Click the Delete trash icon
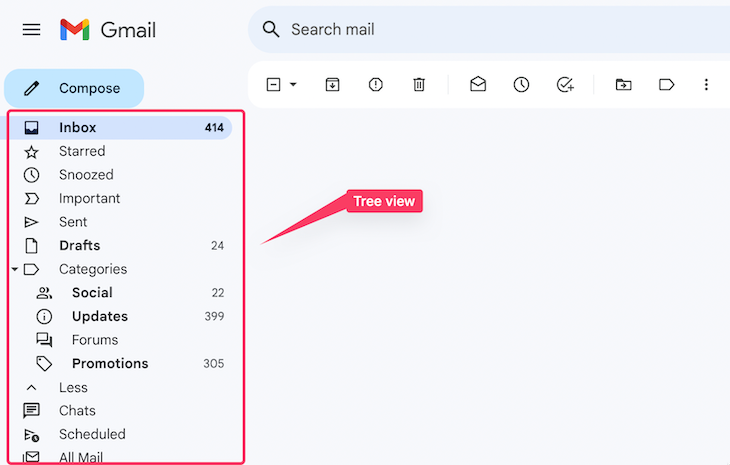730x465 pixels. 420,85
